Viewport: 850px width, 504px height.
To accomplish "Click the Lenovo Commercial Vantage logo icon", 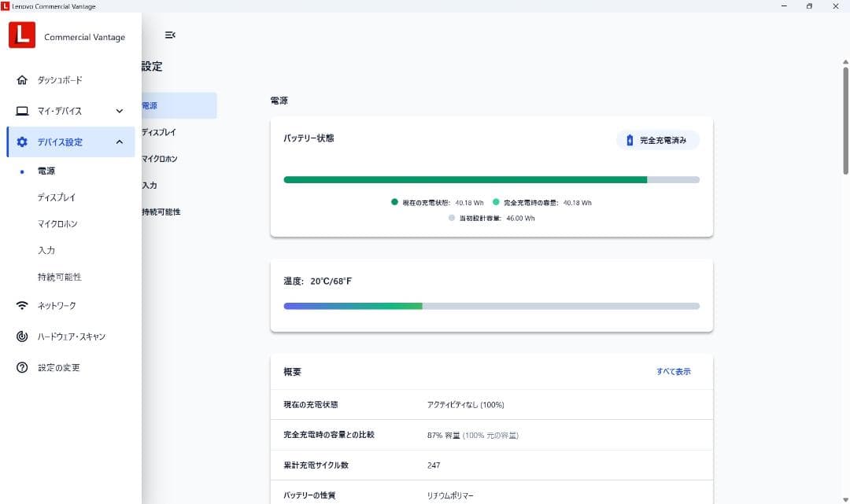I will (22, 35).
